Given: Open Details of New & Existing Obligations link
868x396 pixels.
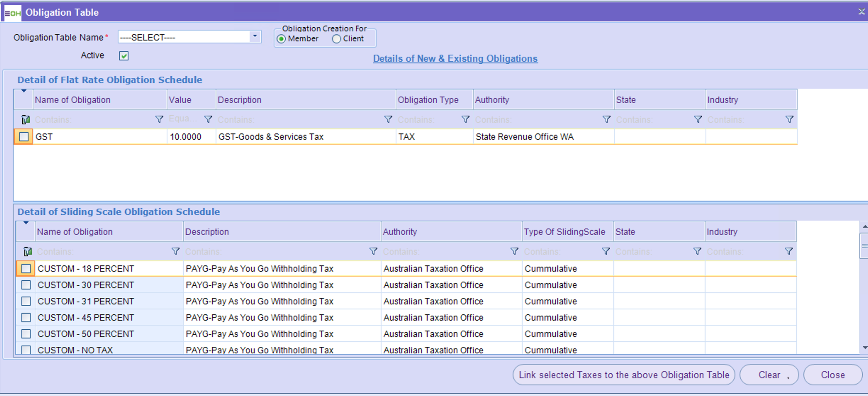Looking at the screenshot, I should (455, 59).
